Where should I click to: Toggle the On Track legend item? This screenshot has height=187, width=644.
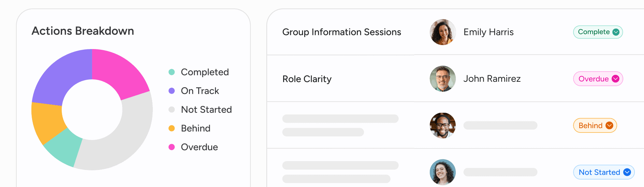pos(200,91)
